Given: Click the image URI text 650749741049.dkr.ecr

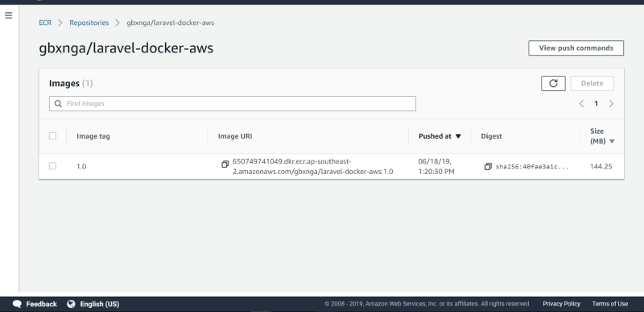Looking at the screenshot, I should (312, 167).
